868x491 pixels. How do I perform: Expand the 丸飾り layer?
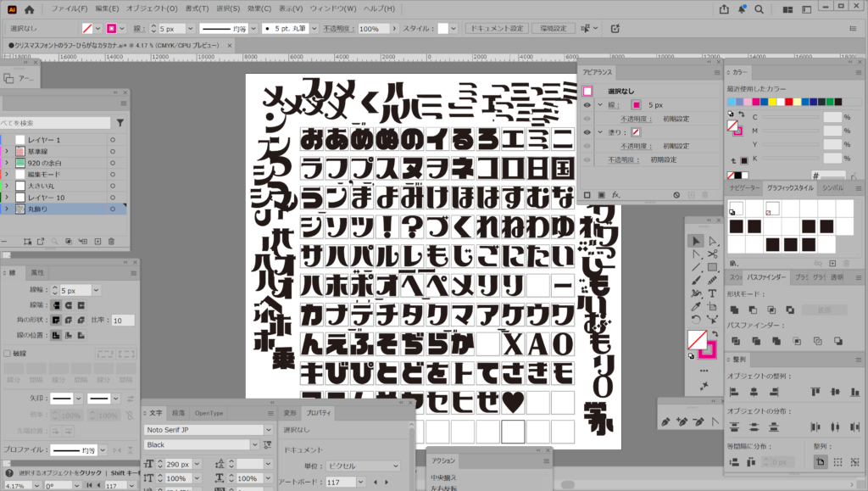coord(8,209)
